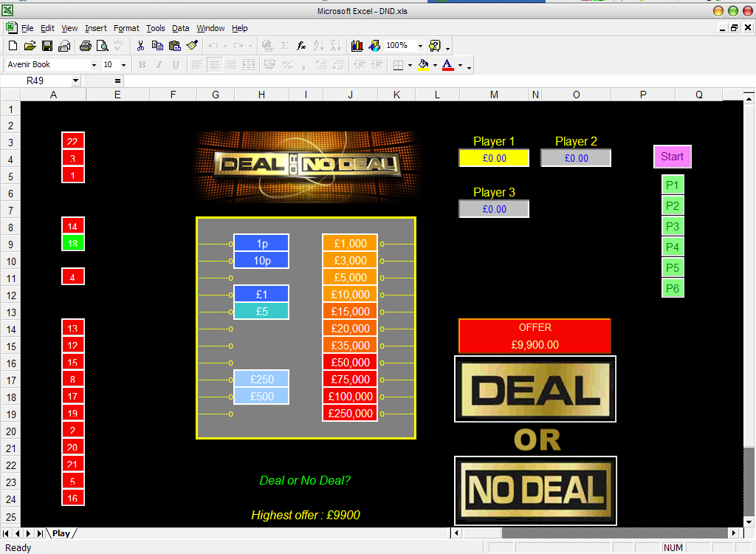Image resolution: width=756 pixels, height=554 pixels.
Task: Toggle Align Left
Action: [196, 65]
